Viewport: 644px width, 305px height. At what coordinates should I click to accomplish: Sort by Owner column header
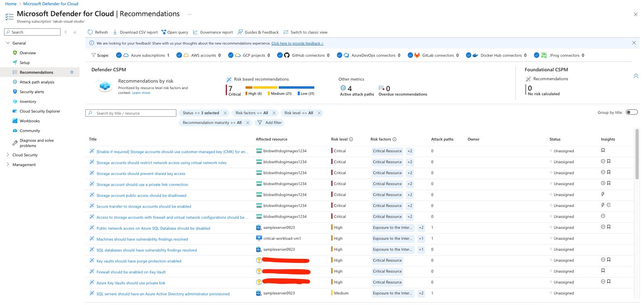coord(473,139)
